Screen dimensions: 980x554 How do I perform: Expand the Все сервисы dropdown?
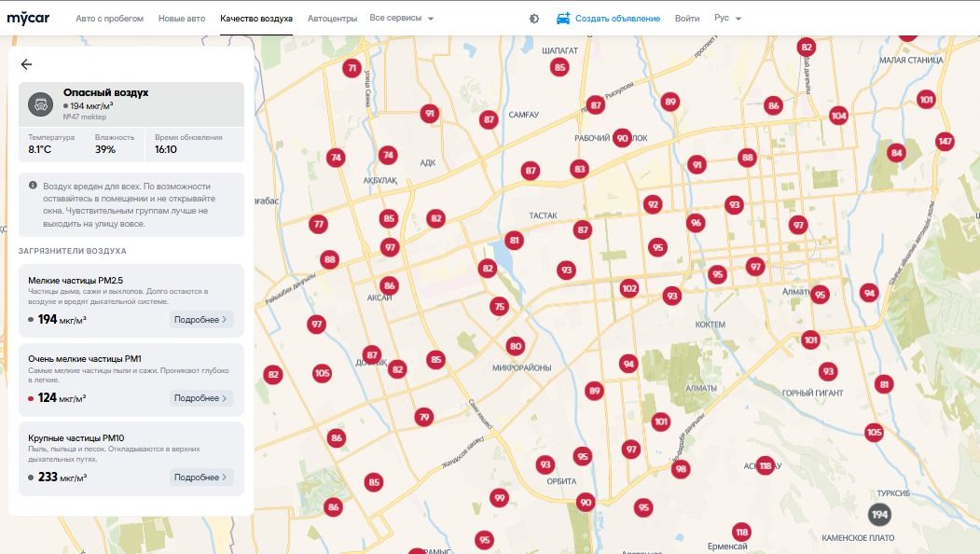pyautogui.click(x=401, y=18)
